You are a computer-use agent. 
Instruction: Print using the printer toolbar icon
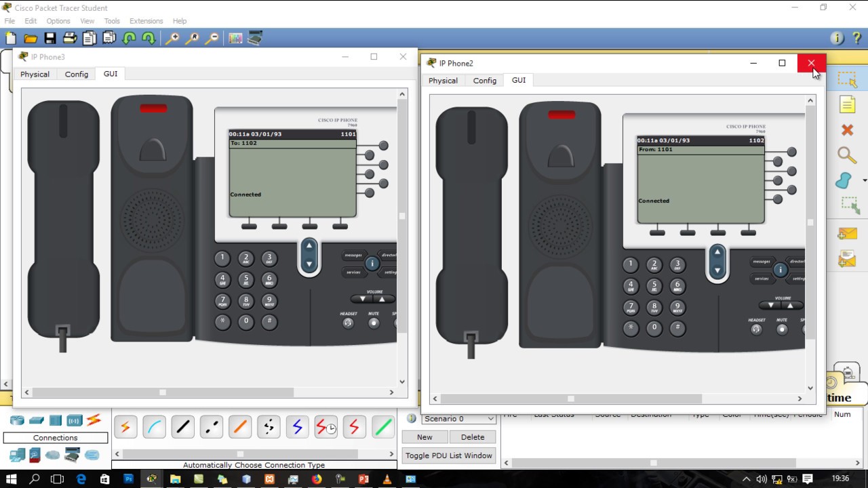70,39
